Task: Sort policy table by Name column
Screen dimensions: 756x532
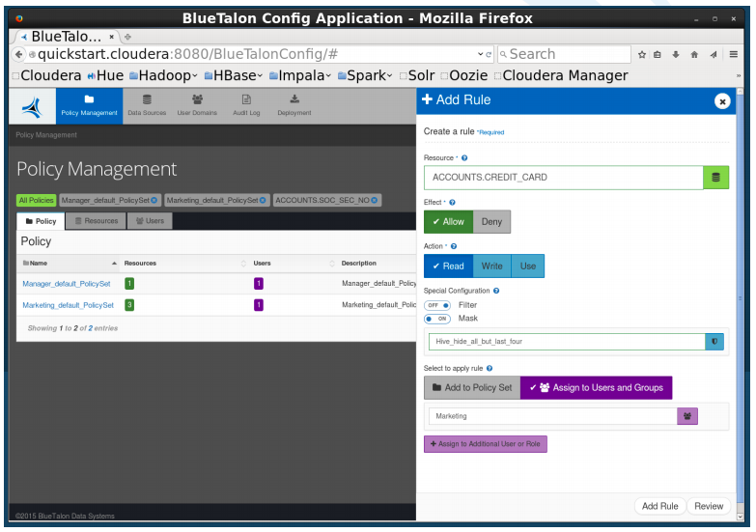Action: coord(70,264)
